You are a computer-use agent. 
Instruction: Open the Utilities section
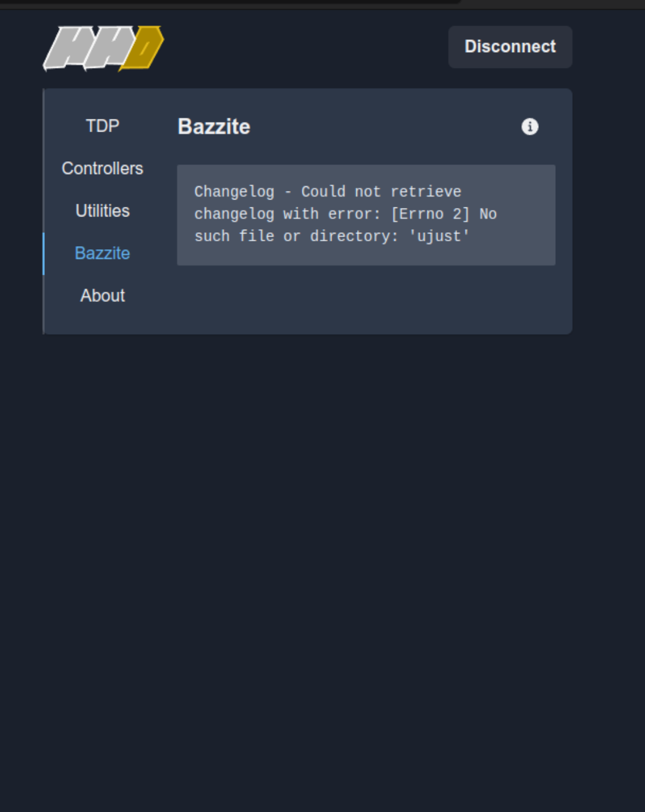point(101,211)
